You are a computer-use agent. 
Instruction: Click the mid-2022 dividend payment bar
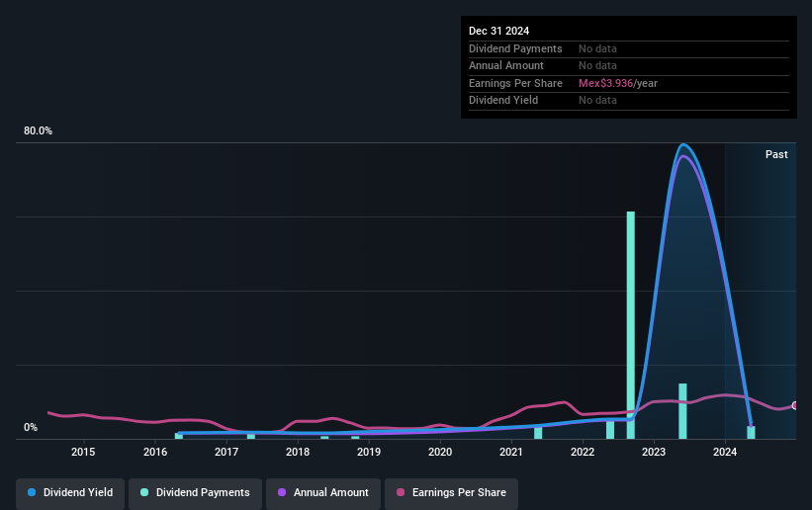[x=610, y=430]
